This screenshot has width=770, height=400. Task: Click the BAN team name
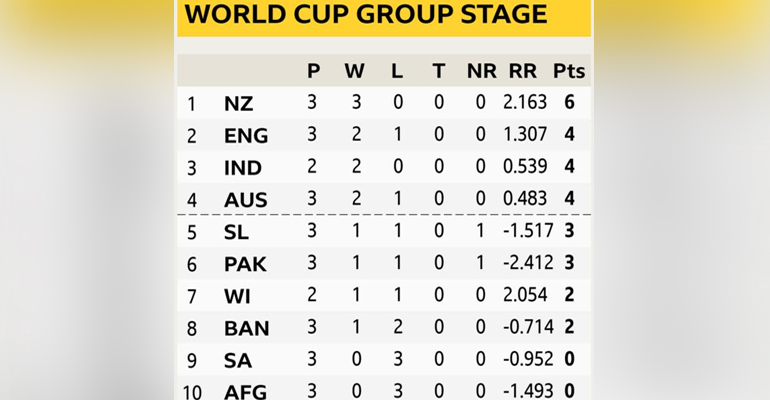coord(247,328)
